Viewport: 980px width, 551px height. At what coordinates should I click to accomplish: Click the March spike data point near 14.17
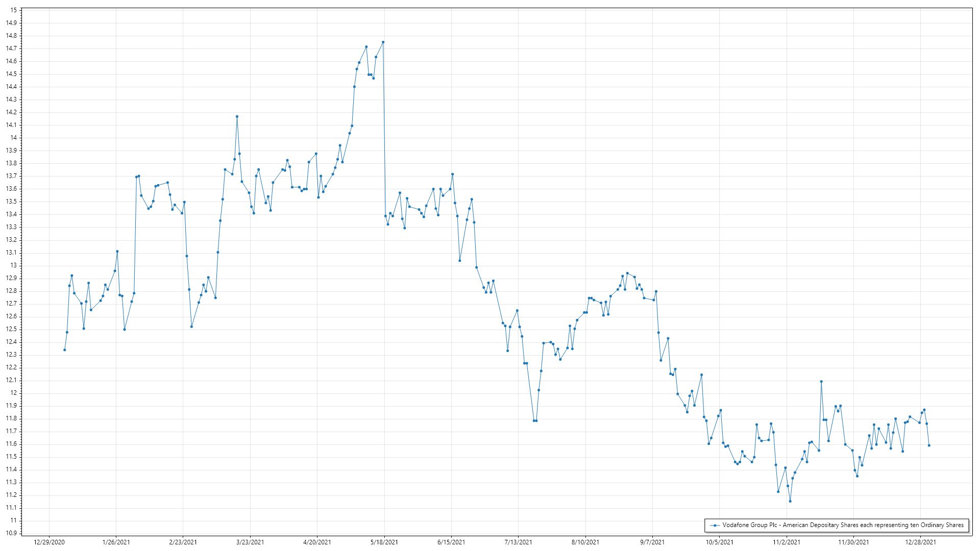[237, 117]
